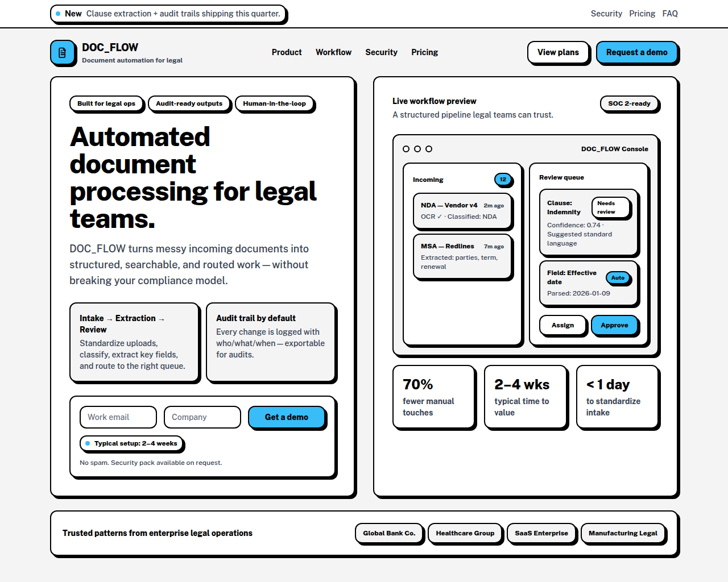This screenshot has height=582, width=728.
Task: Open the FAQ link in top bar
Action: (x=670, y=14)
